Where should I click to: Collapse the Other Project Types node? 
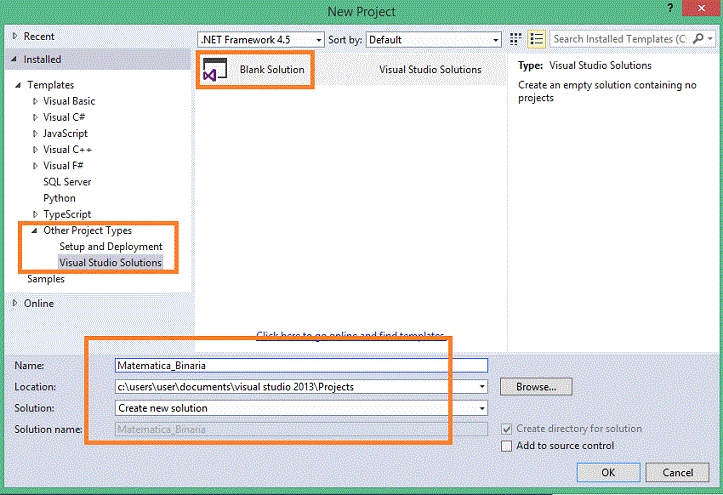pos(34,230)
